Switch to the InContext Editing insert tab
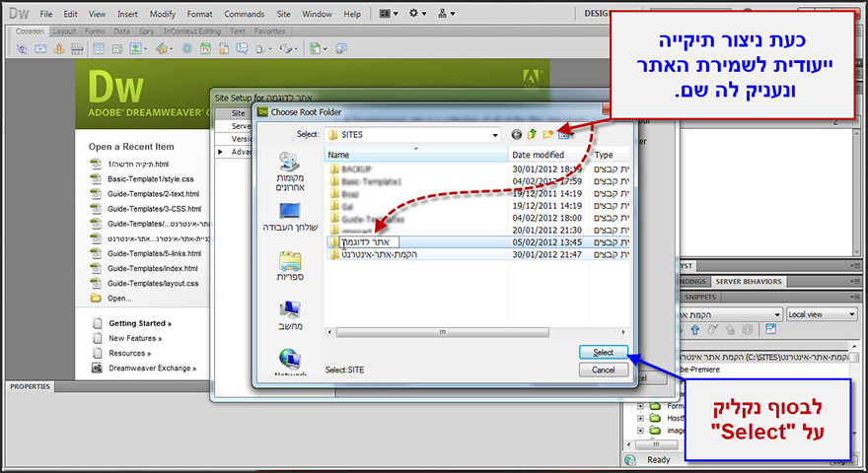This screenshot has width=868, height=473. pos(192,31)
